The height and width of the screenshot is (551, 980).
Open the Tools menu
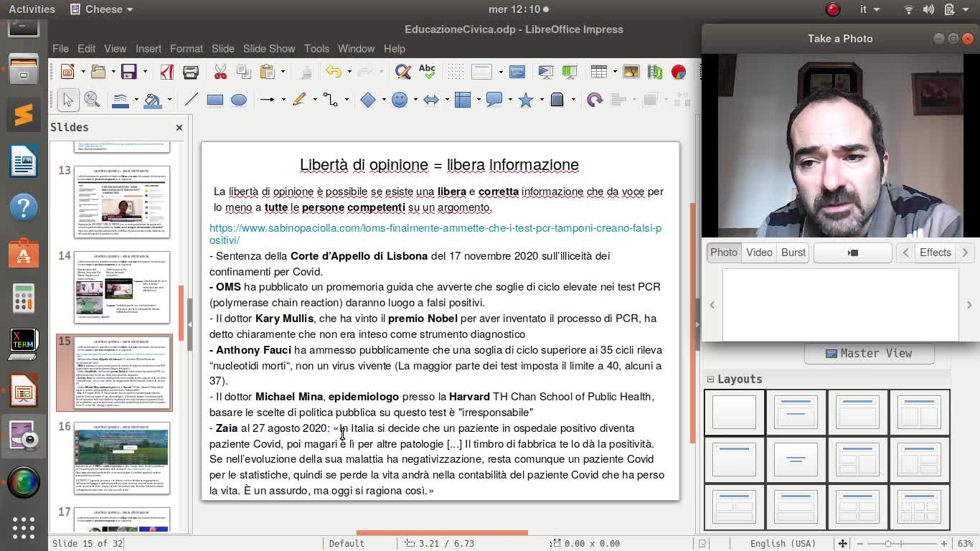click(316, 49)
